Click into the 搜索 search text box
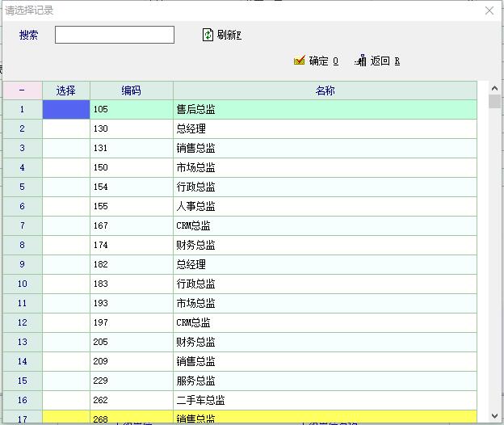 point(115,35)
